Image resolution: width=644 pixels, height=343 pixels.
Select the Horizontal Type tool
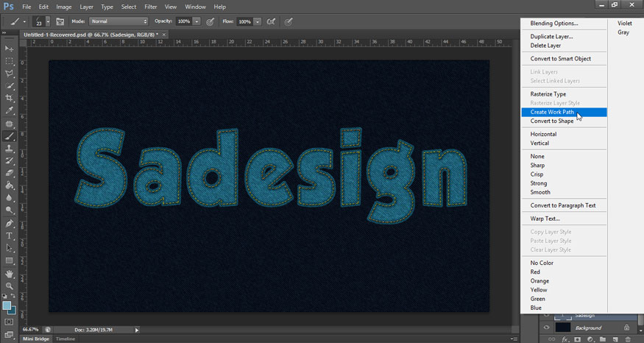pyautogui.click(x=9, y=236)
